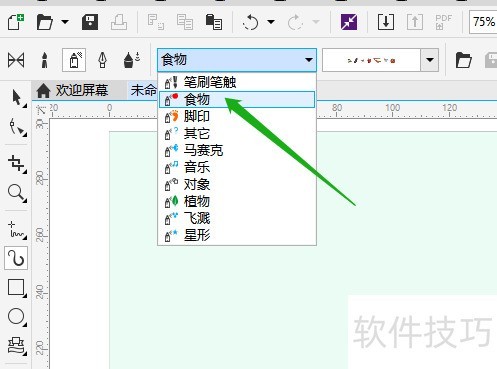Choose 其它 from the category list

237,133
